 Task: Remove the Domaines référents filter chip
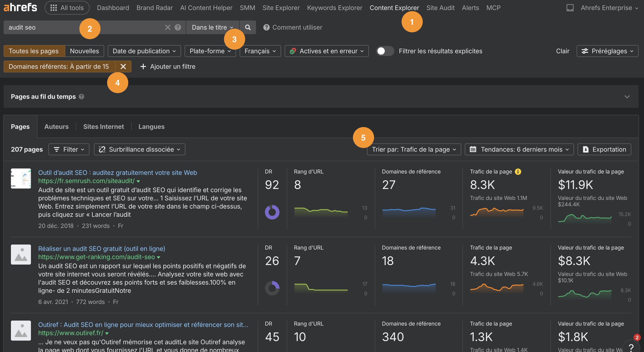[123, 66]
